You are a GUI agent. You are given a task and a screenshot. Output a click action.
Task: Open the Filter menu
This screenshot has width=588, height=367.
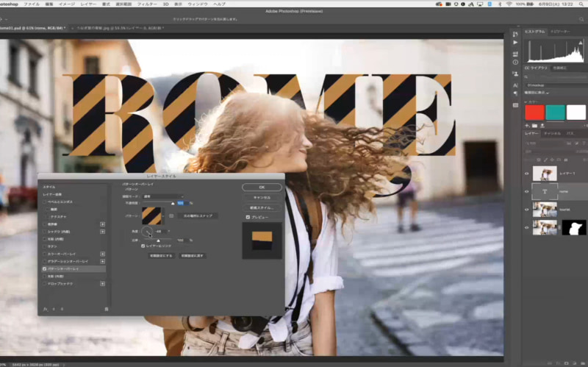coord(147,4)
